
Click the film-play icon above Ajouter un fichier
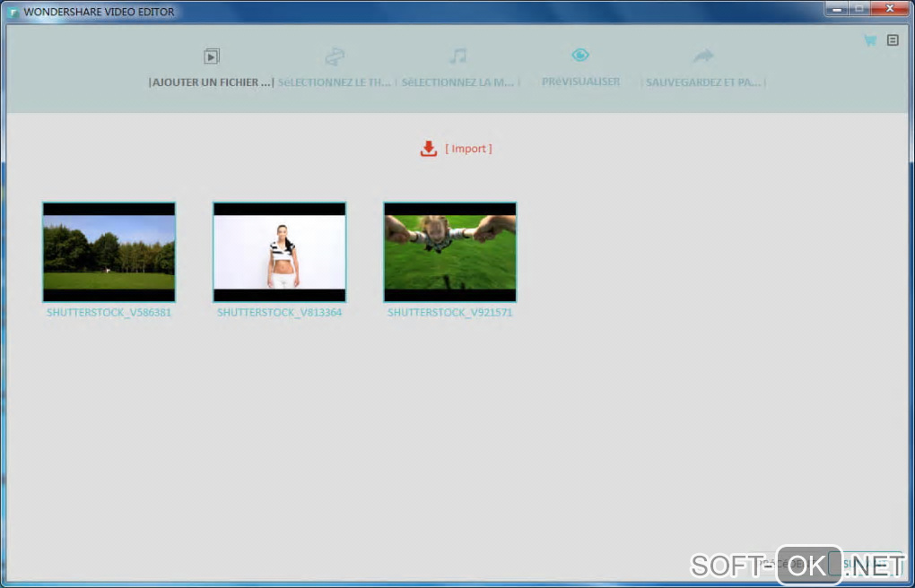(211, 56)
